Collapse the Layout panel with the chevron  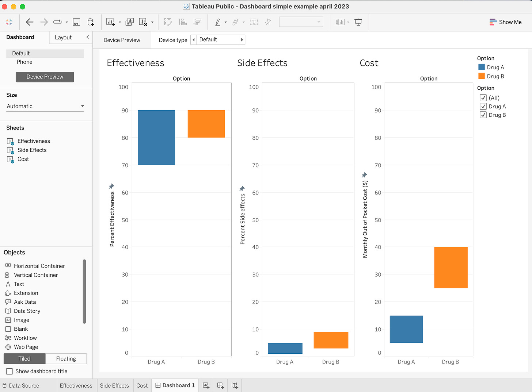tap(87, 37)
